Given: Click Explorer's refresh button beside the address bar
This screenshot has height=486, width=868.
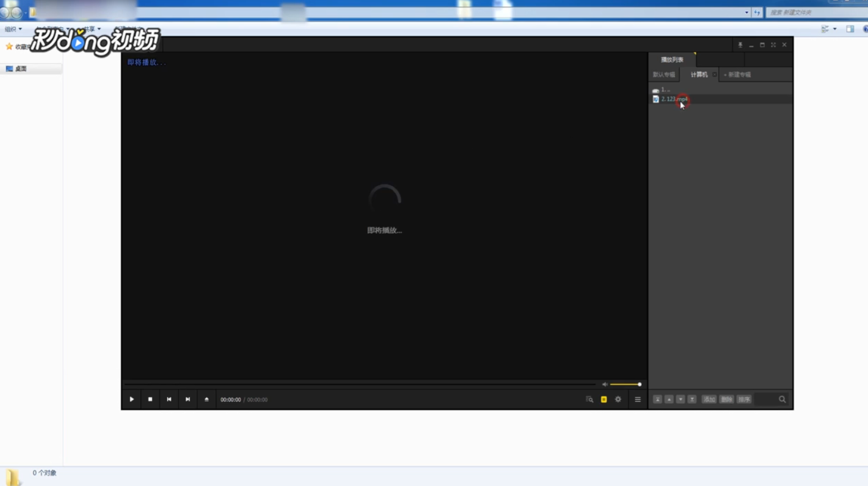Looking at the screenshot, I should tap(757, 12).
